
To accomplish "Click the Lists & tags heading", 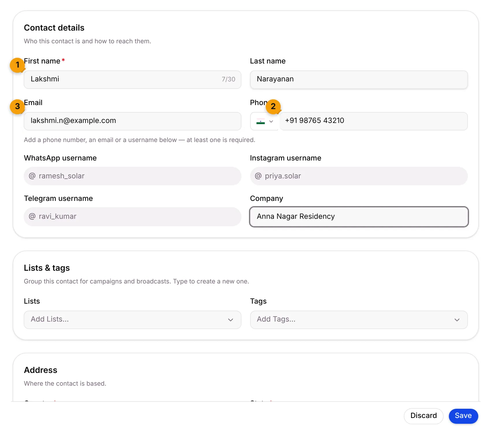I will [x=47, y=268].
